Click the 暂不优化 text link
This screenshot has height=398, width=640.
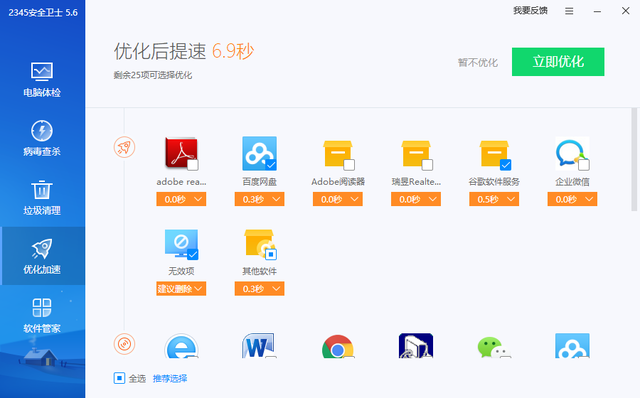tap(478, 62)
